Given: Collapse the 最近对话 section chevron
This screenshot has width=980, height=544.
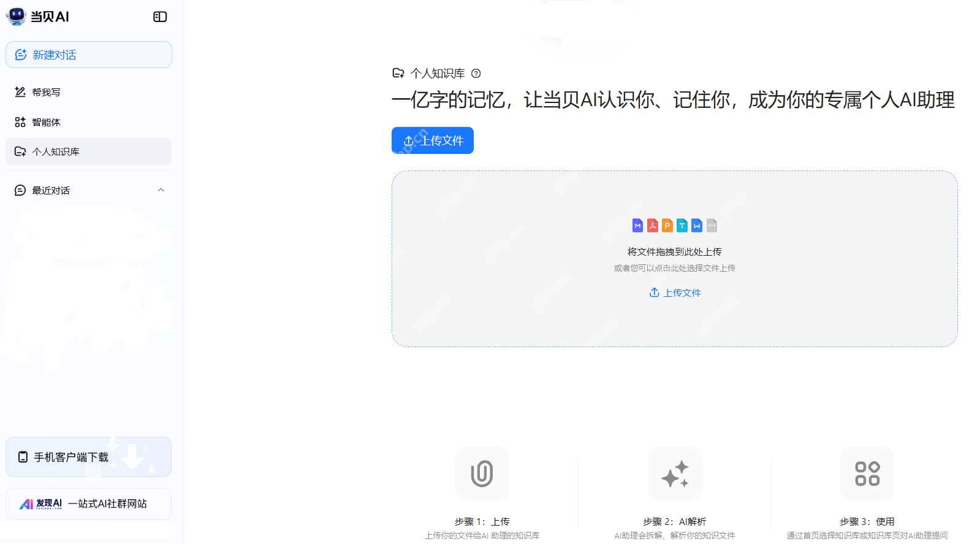Looking at the screenshot, I should (x=161, y=190).
